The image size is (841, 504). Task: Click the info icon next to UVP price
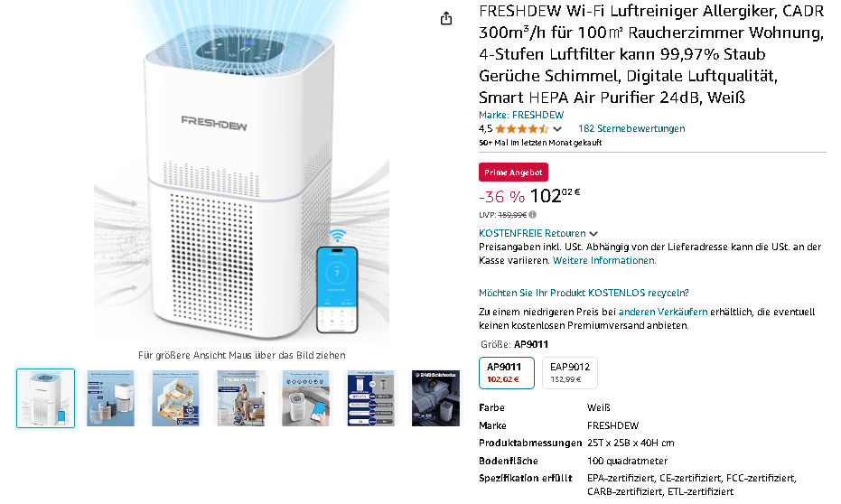point(533,214)
